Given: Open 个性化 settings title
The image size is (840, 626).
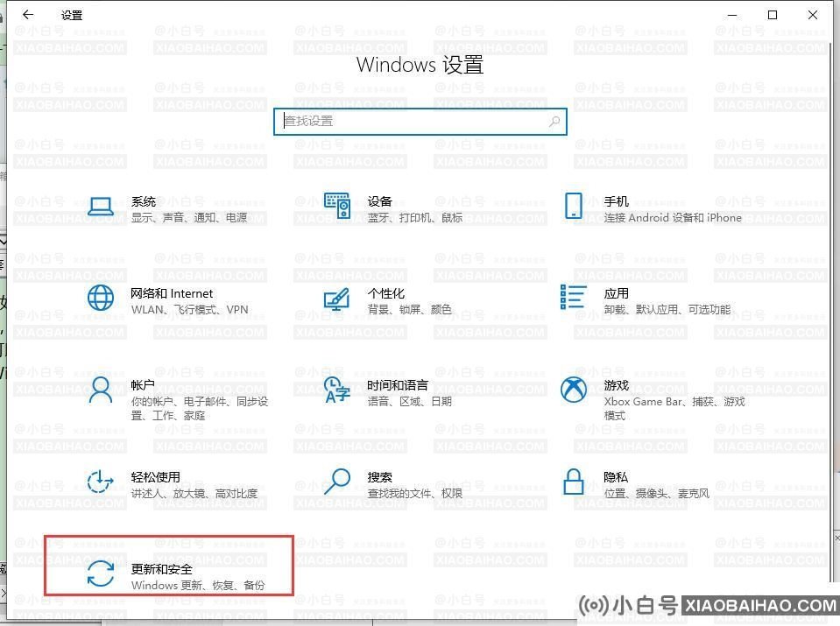Looking at the screenshot, I should point(385,293).
